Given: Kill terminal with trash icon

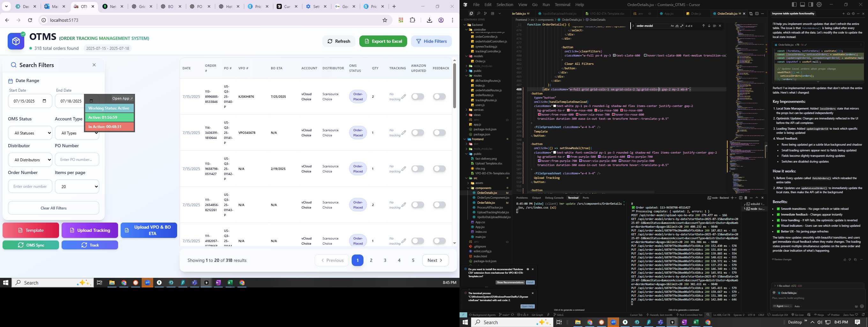Looking at the screenshot, I should pos(746,198).
